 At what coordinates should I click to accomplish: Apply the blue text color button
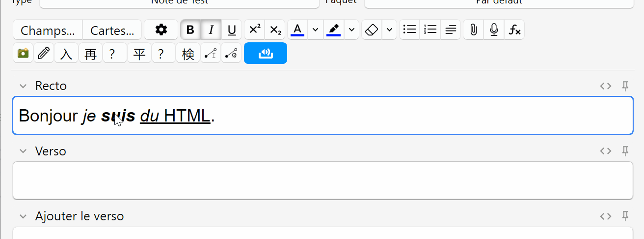[x=297, y=30]
